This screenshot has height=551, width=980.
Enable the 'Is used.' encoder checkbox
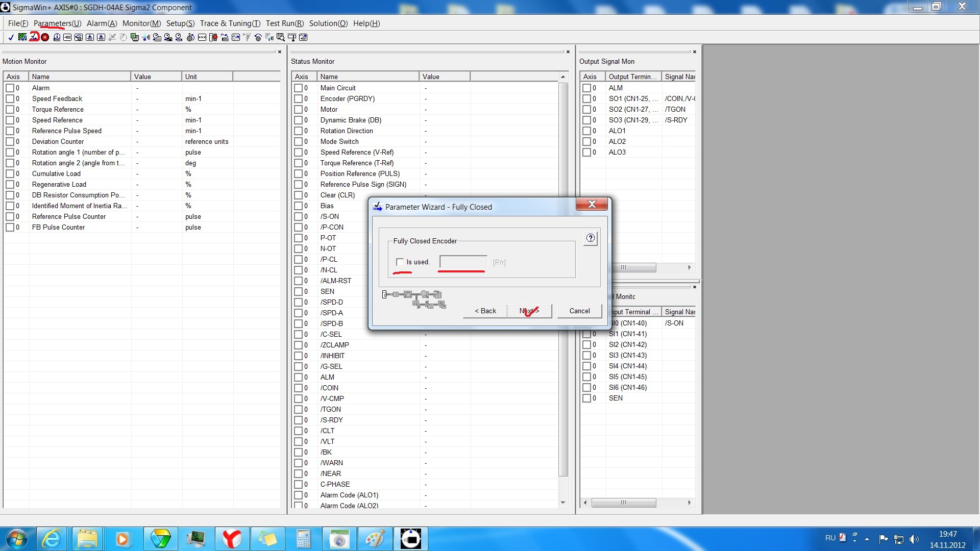[400, 262]
